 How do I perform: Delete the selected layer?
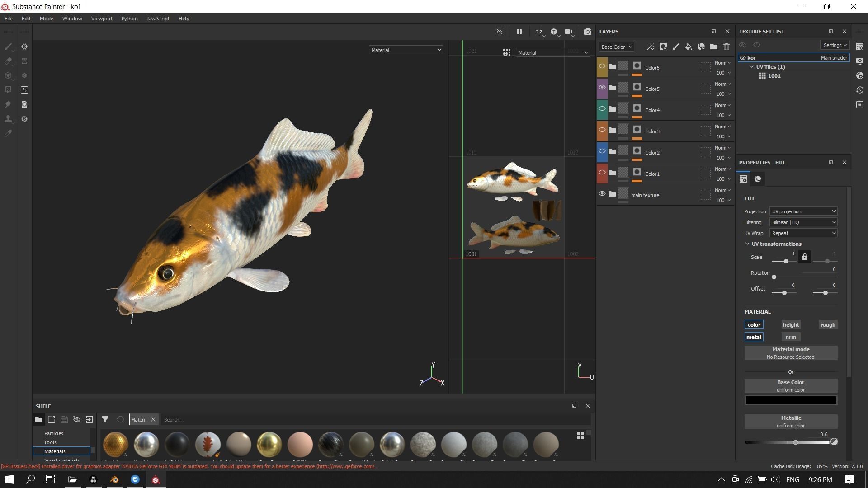(x=726, y=47)
